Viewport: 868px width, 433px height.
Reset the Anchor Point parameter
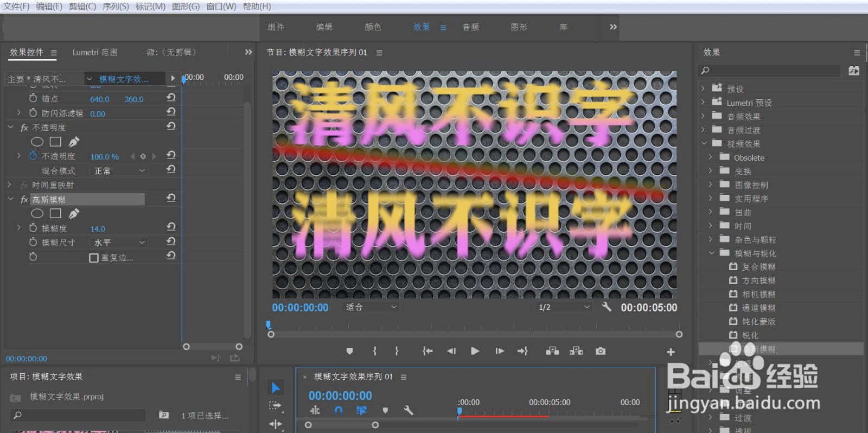point(171,98)
